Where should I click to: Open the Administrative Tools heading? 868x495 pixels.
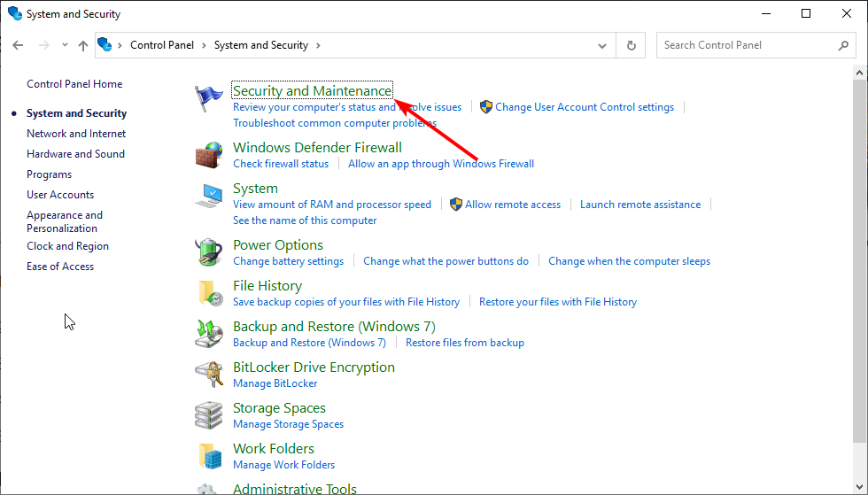tap(295, 488)
